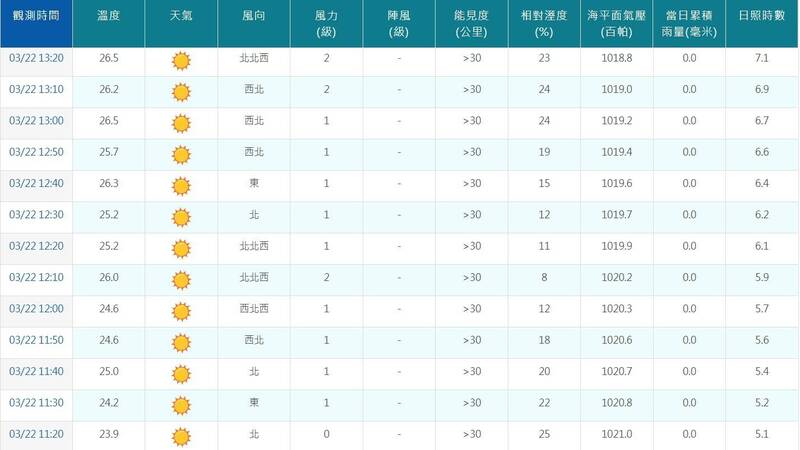Click temperature 26.2 in the 13:10 row
800x450 pixels.
pyautogui.click(x=109, y=89)
